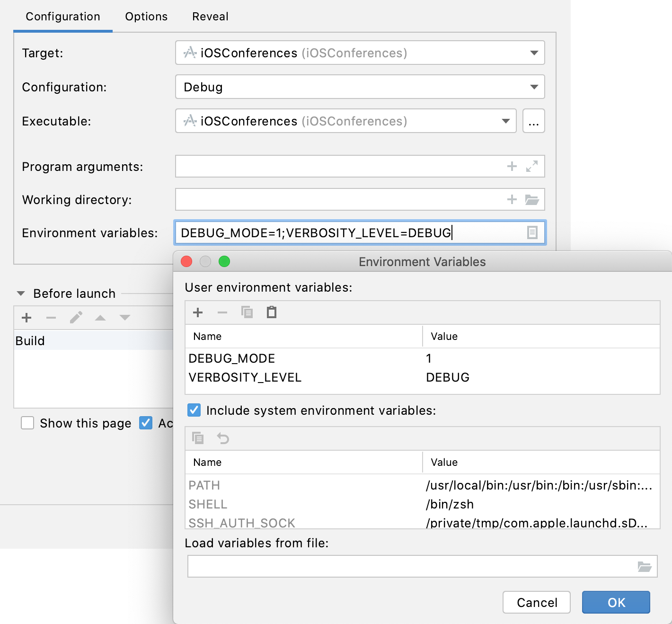Expand the Program arguments field

point(532,166)
